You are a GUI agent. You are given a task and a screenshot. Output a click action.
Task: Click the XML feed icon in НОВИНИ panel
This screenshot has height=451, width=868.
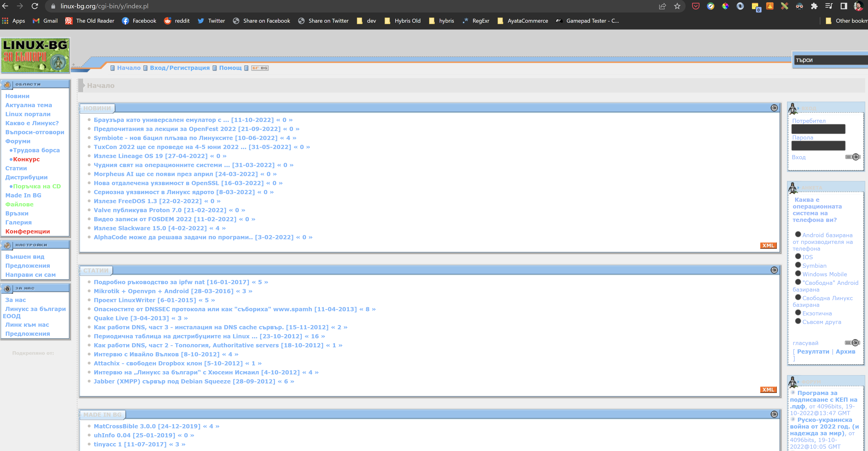(x=768, y=246)
